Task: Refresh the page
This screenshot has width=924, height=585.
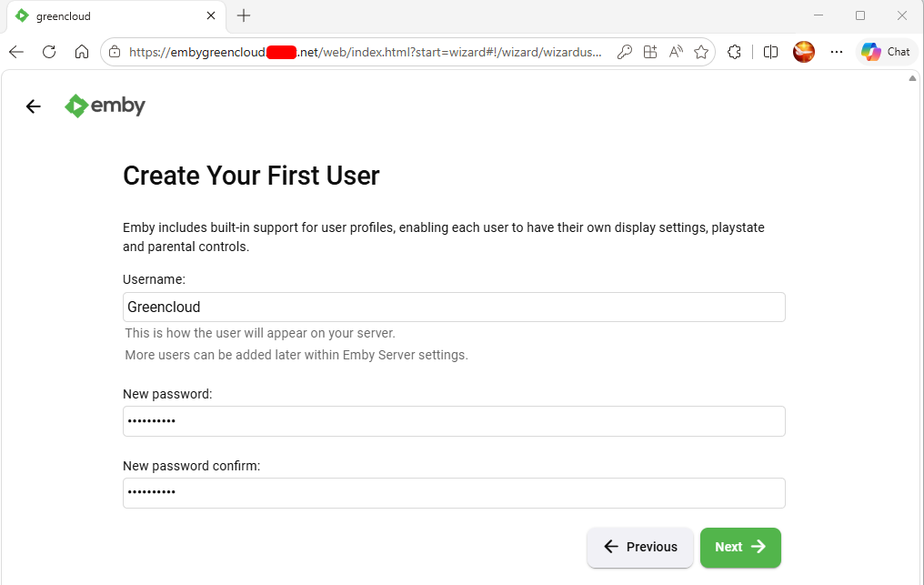Action: (x=49, y=52)
